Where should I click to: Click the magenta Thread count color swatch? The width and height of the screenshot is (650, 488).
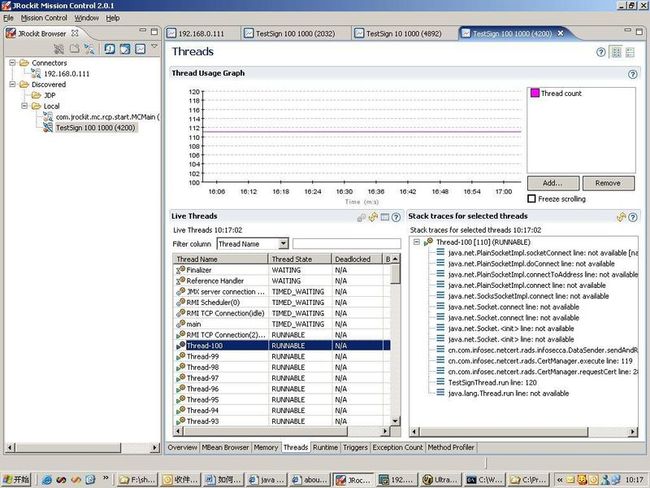(x=535, y=93)
